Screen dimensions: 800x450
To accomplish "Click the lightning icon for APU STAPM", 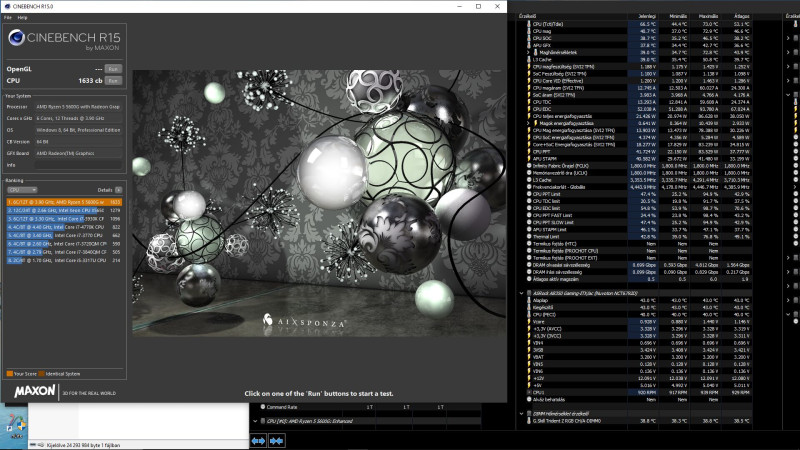I will point(529,159).
